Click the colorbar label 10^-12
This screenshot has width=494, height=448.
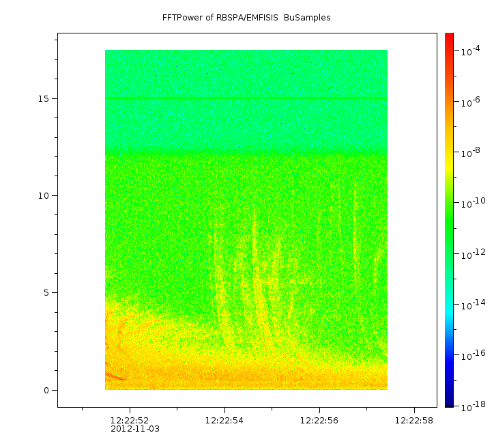point(474,254)
